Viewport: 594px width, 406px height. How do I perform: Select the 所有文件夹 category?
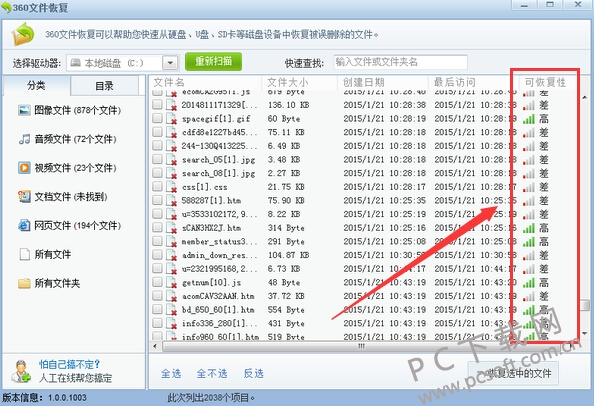tap(49, 283)
